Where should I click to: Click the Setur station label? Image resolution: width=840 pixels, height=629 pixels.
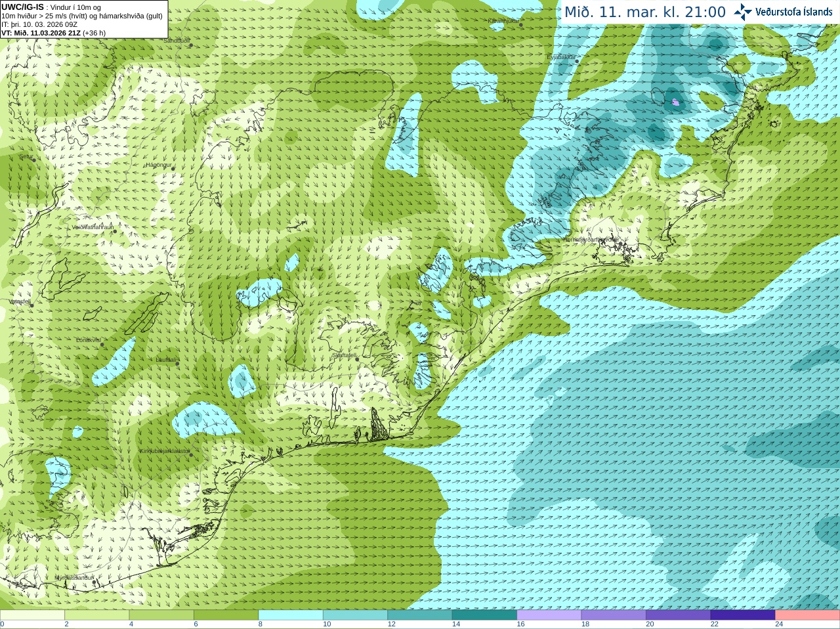(x=26, y=157)
